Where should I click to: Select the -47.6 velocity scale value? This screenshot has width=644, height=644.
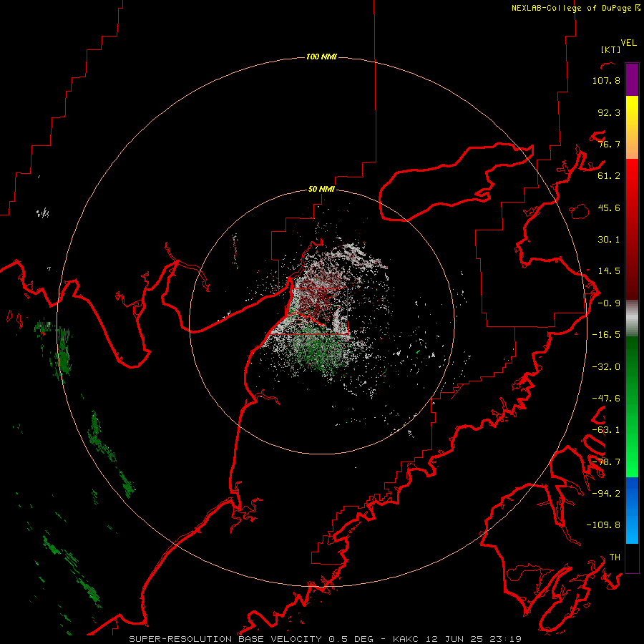tap(606, 399)
